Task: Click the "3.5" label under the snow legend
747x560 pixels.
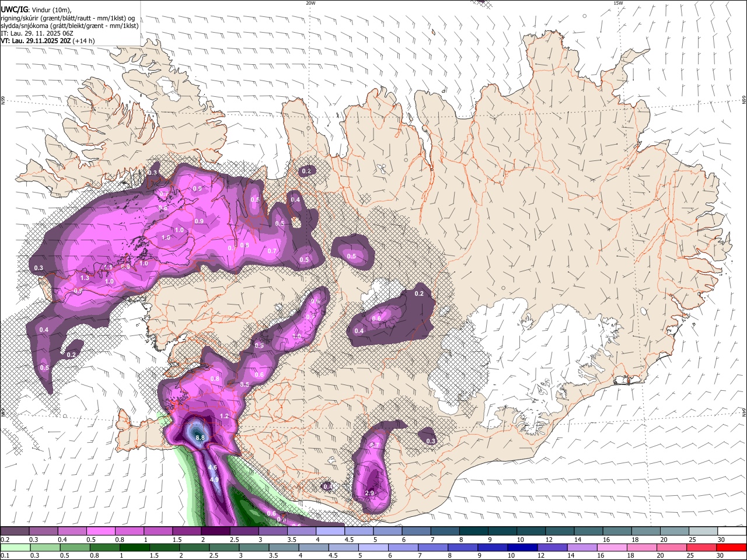Action: 292,540
